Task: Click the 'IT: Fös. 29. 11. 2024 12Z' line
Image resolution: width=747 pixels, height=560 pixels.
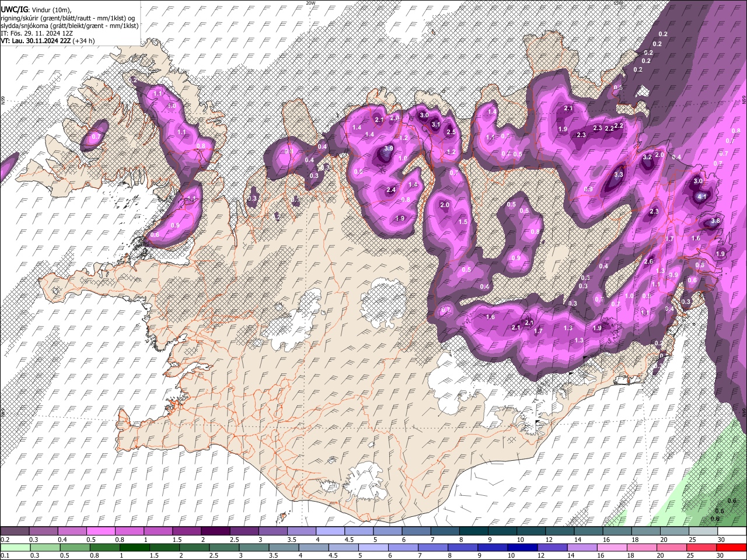Action: 37,33
